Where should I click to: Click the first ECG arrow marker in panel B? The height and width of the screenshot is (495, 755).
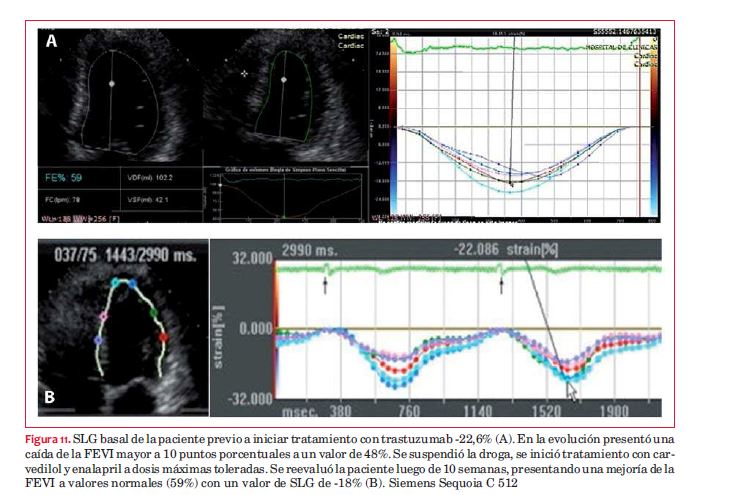324,285
